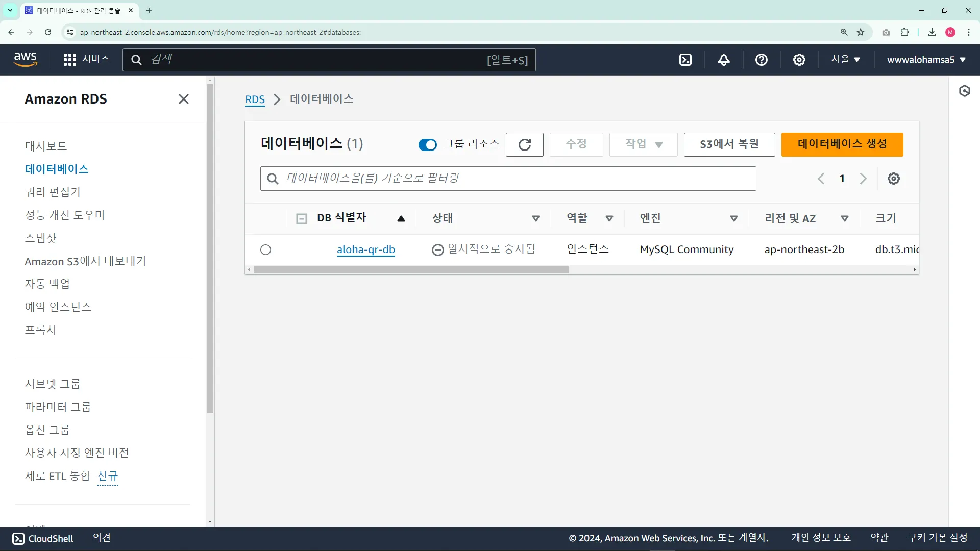
Task: Open the status column filter arrow
Action: tap(535, 218)
